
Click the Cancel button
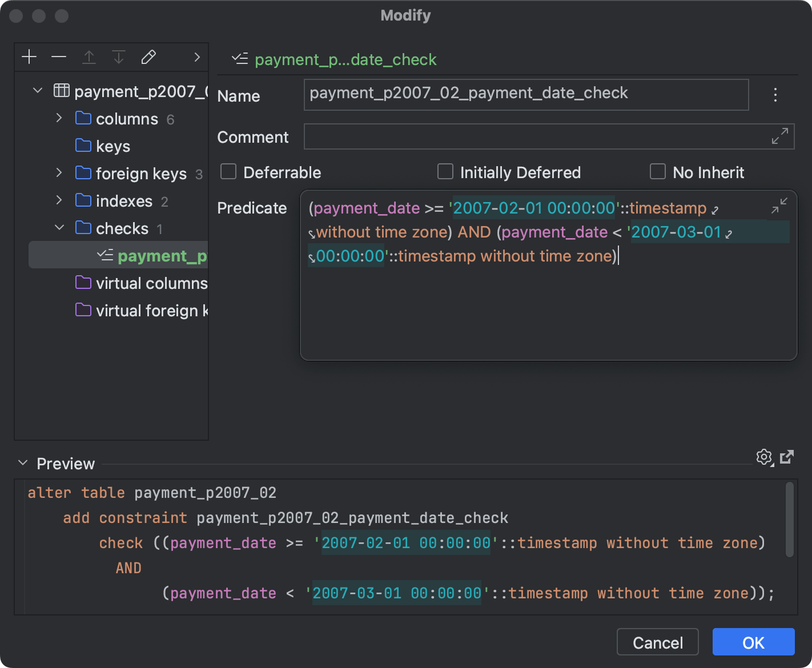click(x=657, y=642)
